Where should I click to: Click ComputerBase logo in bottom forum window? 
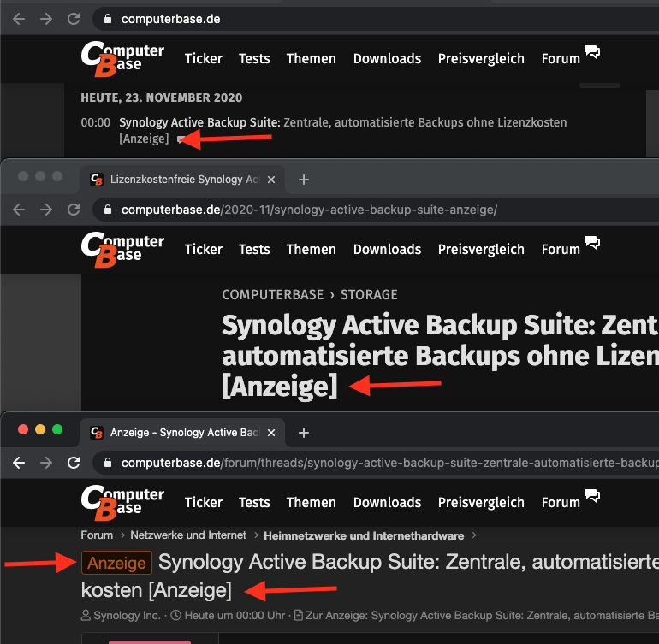click(122, 503)
